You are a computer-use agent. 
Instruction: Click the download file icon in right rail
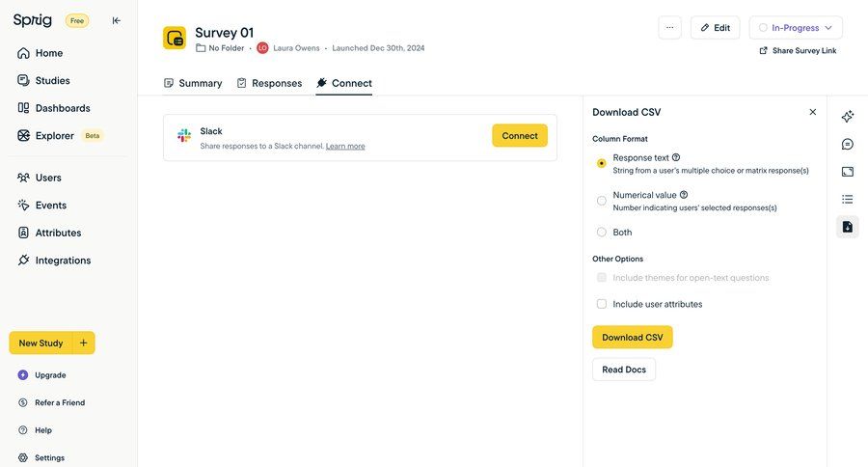[x=847, y=227]
